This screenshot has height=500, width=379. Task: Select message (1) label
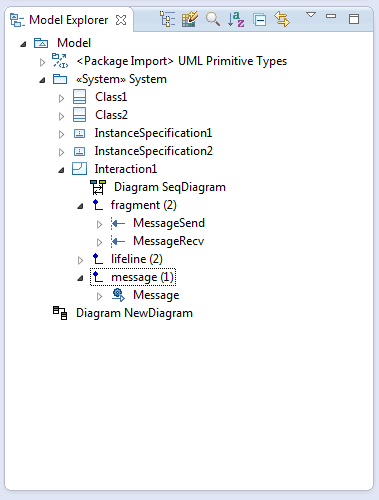[x=142, y=277]
